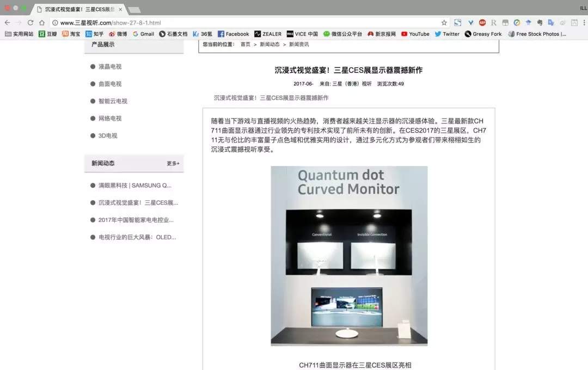The width and height of the screenshot is (588, 370).
Task: Open the Facebook bookmark
Action: pyautogui.click(x=233, y=34)
